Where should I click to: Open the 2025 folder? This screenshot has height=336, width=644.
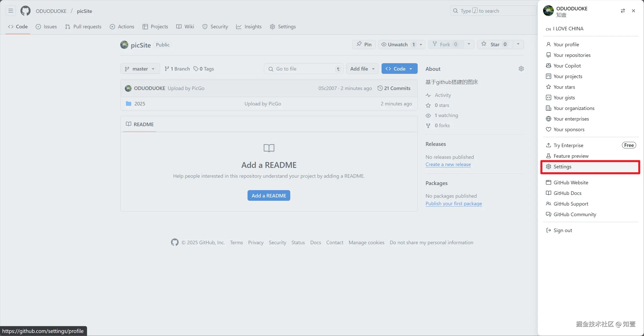(140, 104)
